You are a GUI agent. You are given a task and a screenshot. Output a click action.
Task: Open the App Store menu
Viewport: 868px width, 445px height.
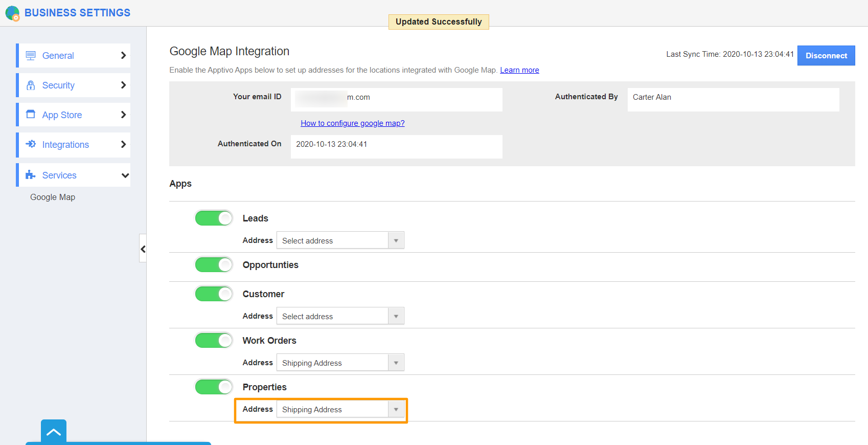73,115
